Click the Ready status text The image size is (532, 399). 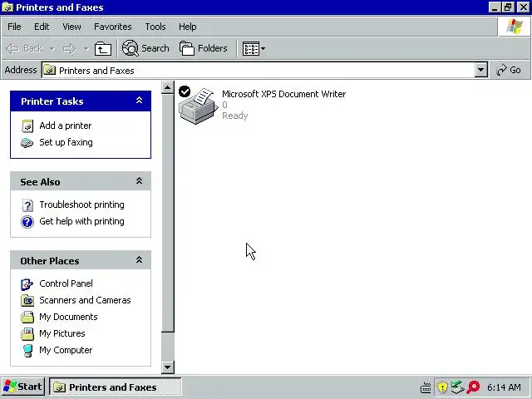click(234, 116)
